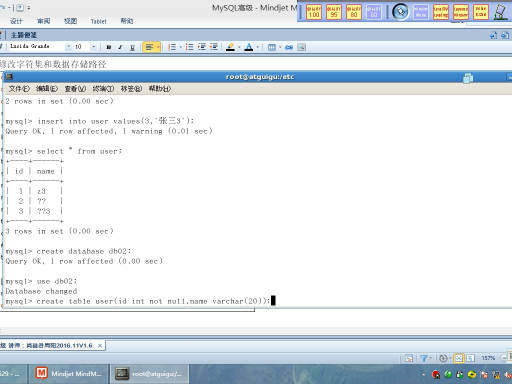
Task: Open numbered list style dropdown arrow
Action: coord(180,47)
